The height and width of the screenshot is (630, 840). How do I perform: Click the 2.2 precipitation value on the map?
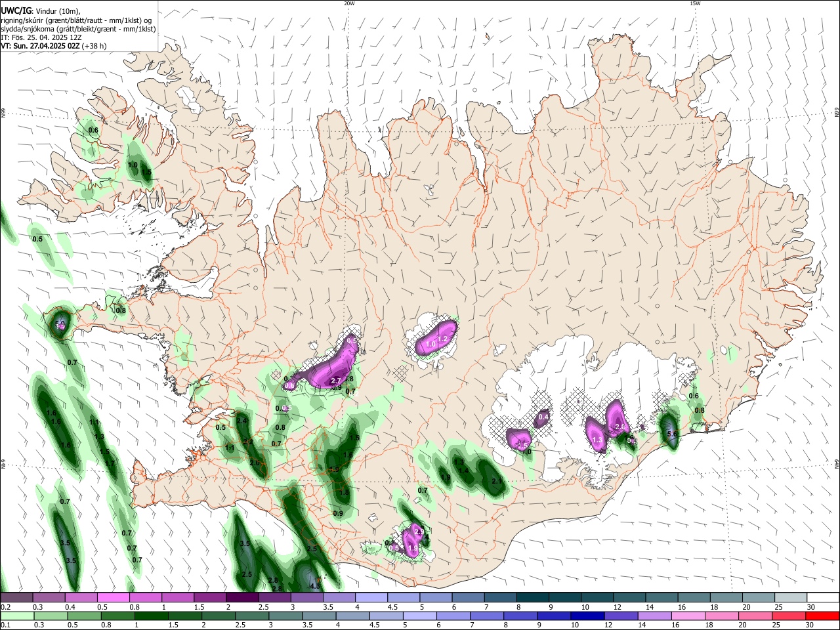coord(248,442)
